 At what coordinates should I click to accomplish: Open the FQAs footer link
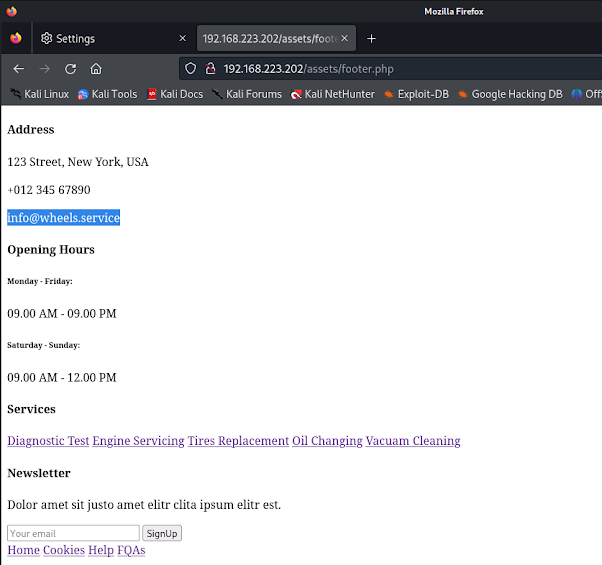[x=131, y=550]
